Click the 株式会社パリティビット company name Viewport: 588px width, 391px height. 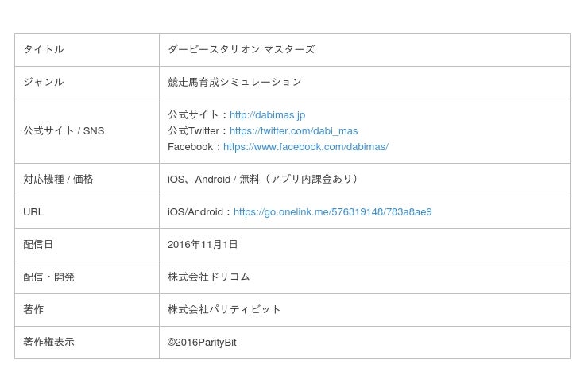tap(224, 310)
